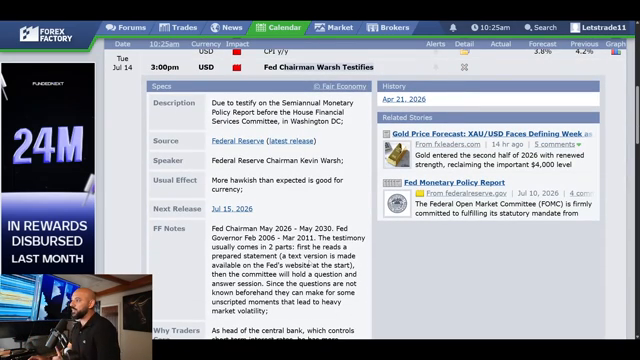This screenshot has width=640, height=360.
Task: Click Fed Chairman Warsh Testifies event title
Action: coord(318,67)
